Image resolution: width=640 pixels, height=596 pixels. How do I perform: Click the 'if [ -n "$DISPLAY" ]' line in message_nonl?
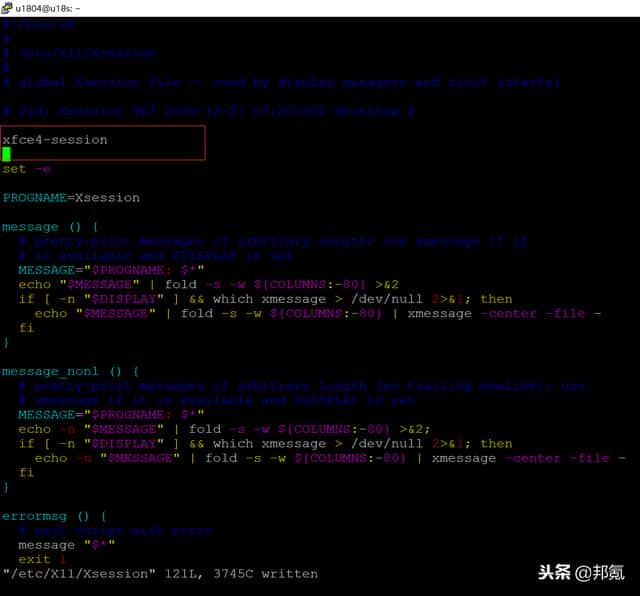(x=265, y=444)
